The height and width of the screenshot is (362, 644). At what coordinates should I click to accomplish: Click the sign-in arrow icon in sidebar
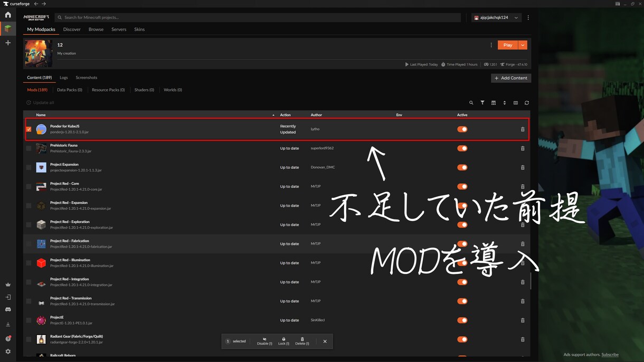pyautogui.click(x=8, y=297)
